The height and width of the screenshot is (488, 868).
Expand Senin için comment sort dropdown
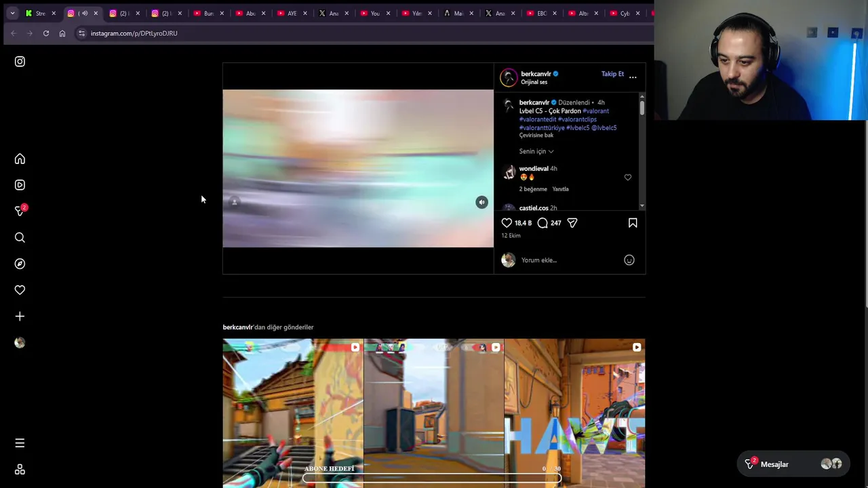(536, 151)
